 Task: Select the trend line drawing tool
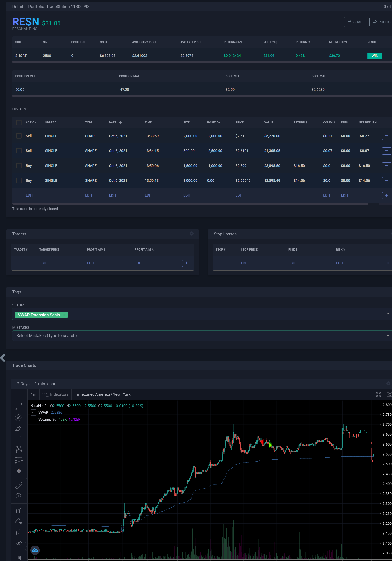click(x=19, y=406)
